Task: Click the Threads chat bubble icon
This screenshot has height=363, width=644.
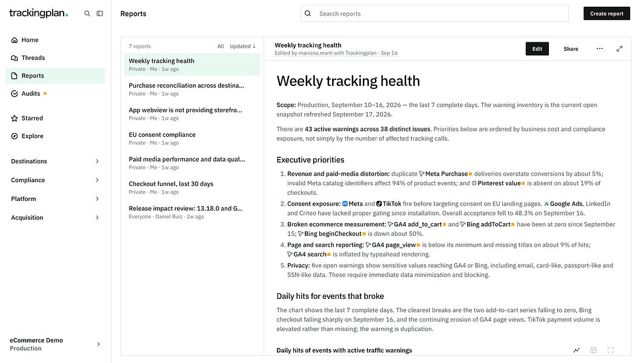Action: (x=15, y=58)
